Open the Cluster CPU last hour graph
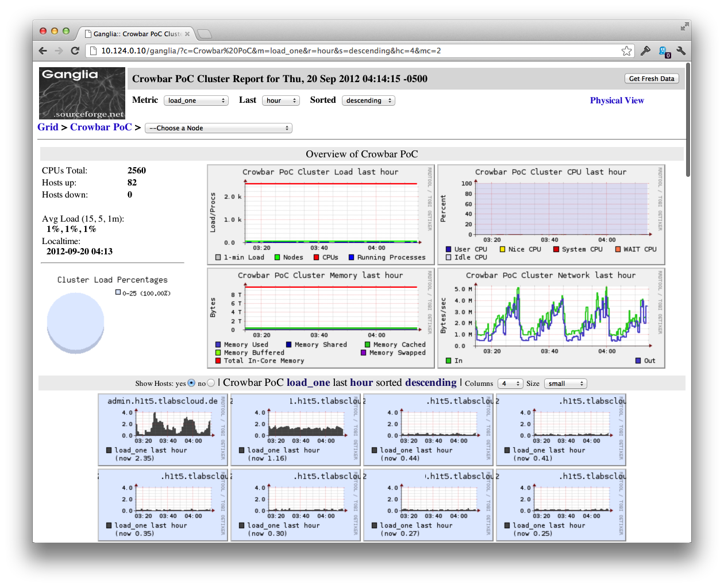The image size is (724, 588). [551, 215]
